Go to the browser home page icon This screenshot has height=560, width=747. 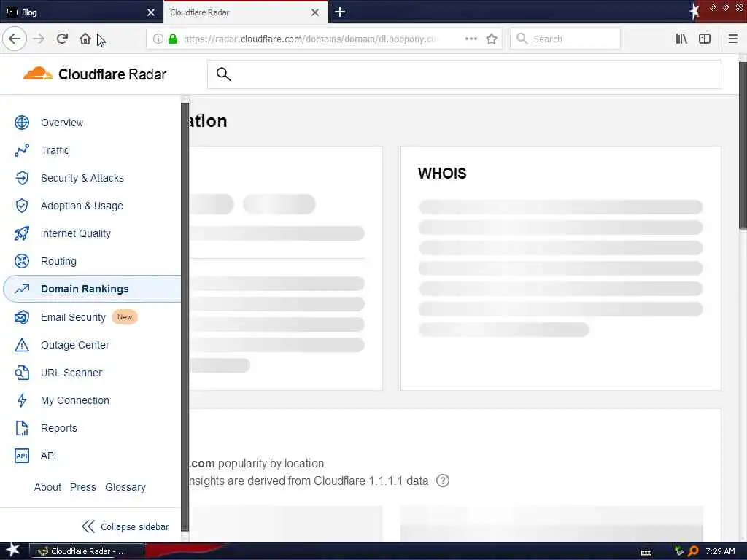(85, 39)
